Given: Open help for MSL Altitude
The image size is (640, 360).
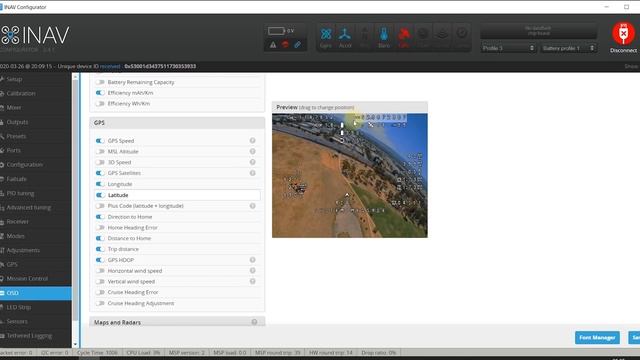Looking at the screenshot, I should coord(253,151).
